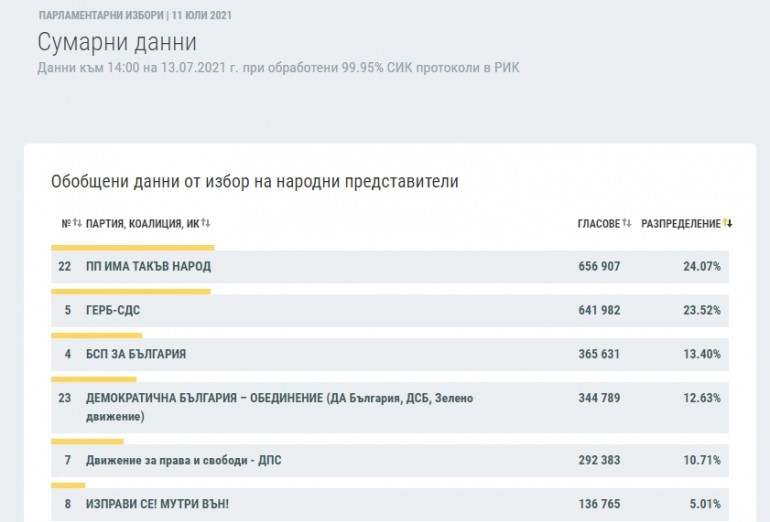Click votes value 344 789

tap(599, 398)
